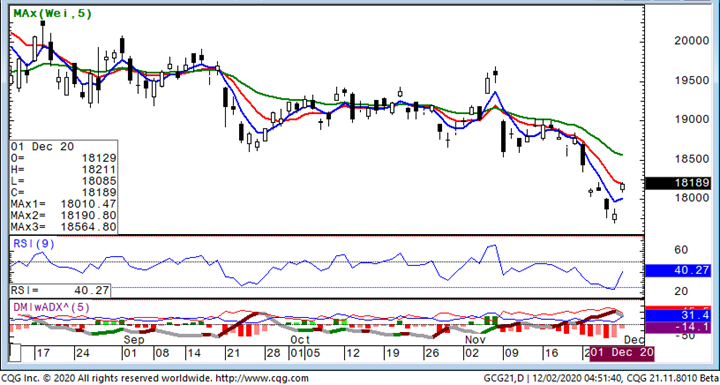The width and height of the screenshot is (720, 385).
Task: Click date 21 on the time axis
Action: (234, 354)
